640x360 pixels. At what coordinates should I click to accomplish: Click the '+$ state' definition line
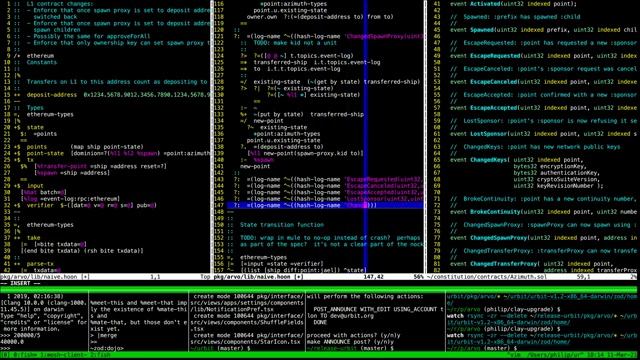pos(29,127)
